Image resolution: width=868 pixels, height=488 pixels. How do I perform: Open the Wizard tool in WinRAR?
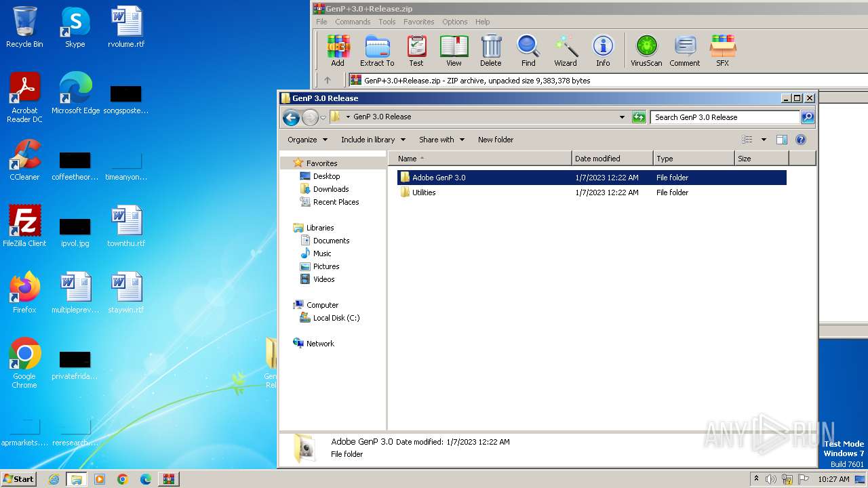click(x=566, y=51)
